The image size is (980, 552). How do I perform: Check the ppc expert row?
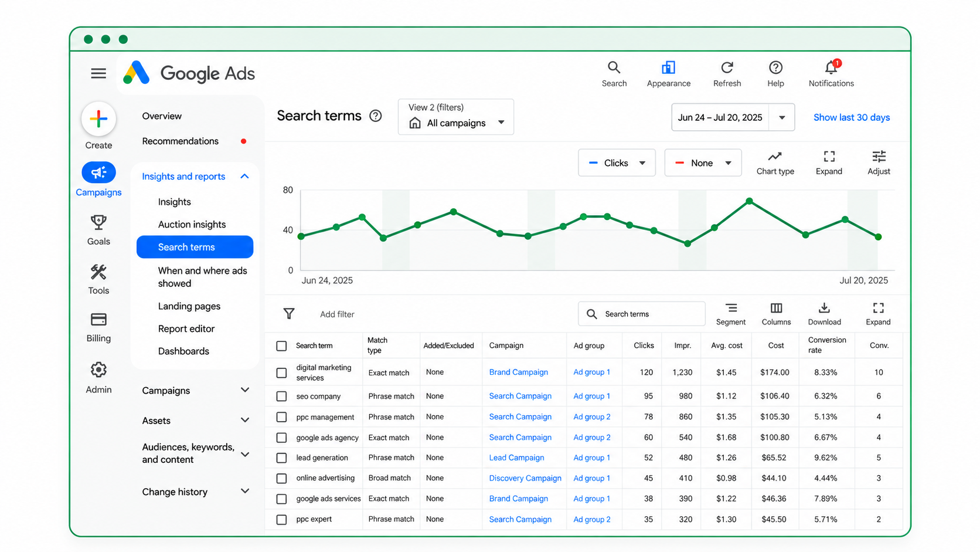[x=281, y=519]
